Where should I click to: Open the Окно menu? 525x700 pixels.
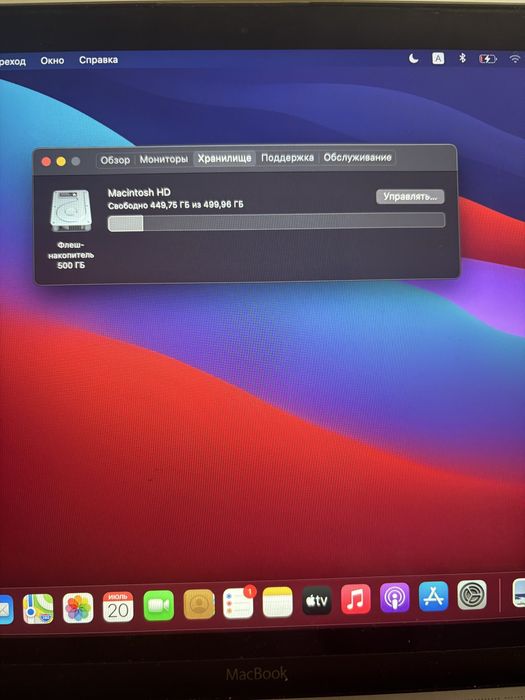point(52,60)
